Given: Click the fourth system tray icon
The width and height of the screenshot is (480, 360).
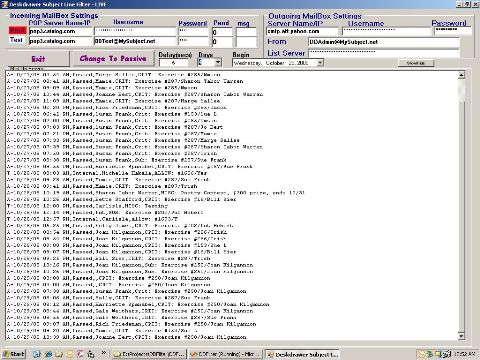Looking at the screenshot, I should click(447, 354).
